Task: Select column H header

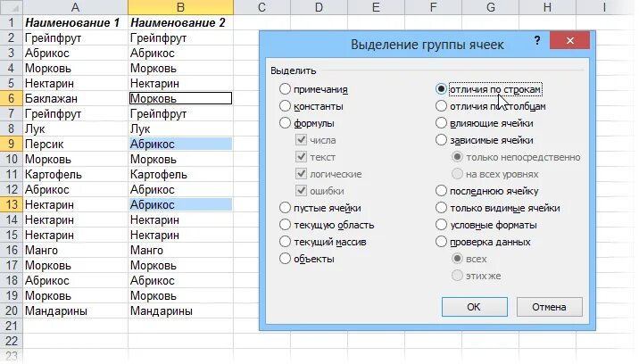Action: [x=547, y=7]
